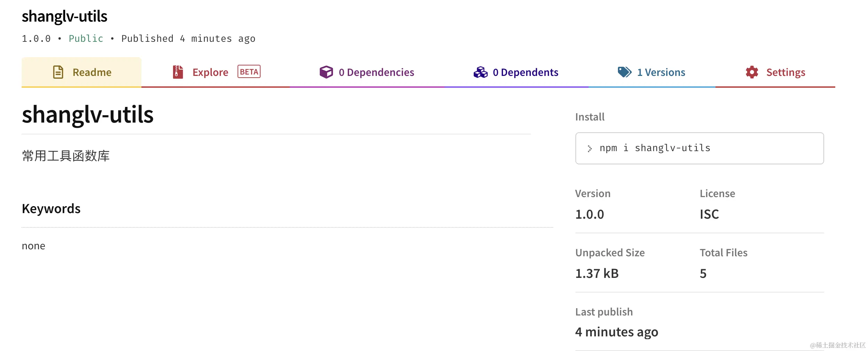Click the BETA badge next to Explore
Screen dimensions: 868x351
point(249,72)
